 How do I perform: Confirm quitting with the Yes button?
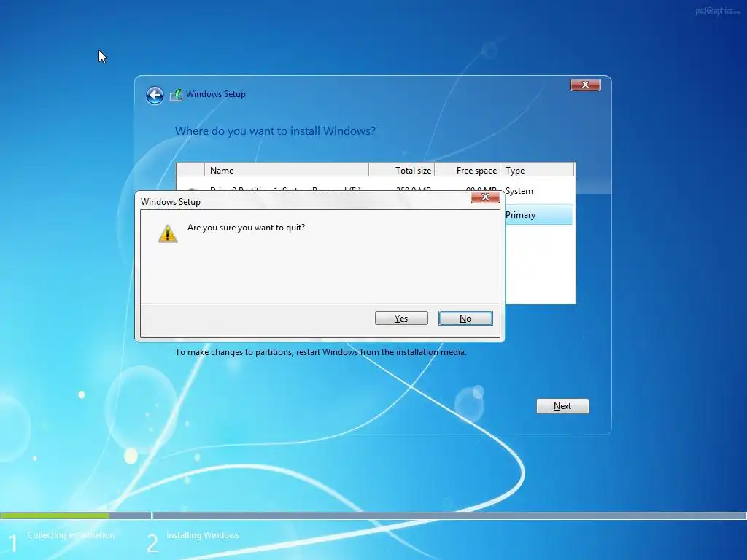point(401,318)
